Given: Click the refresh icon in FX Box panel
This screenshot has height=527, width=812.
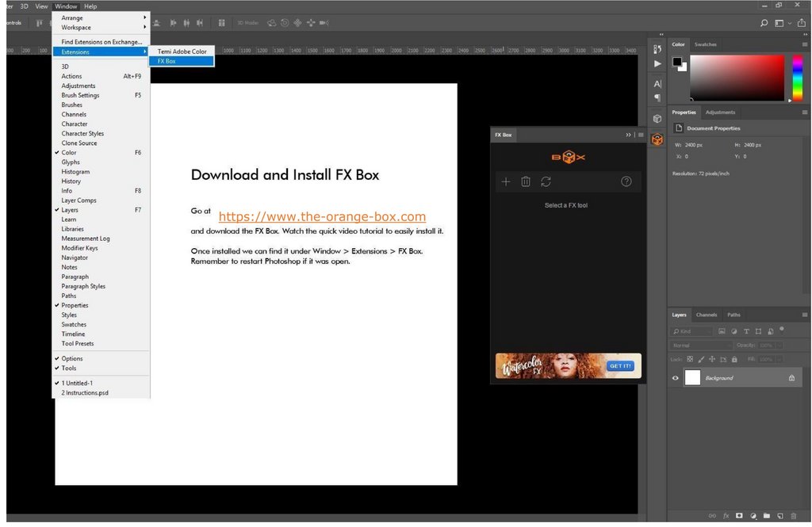Looking at the screenshot, I should click(x=546, y=182).
